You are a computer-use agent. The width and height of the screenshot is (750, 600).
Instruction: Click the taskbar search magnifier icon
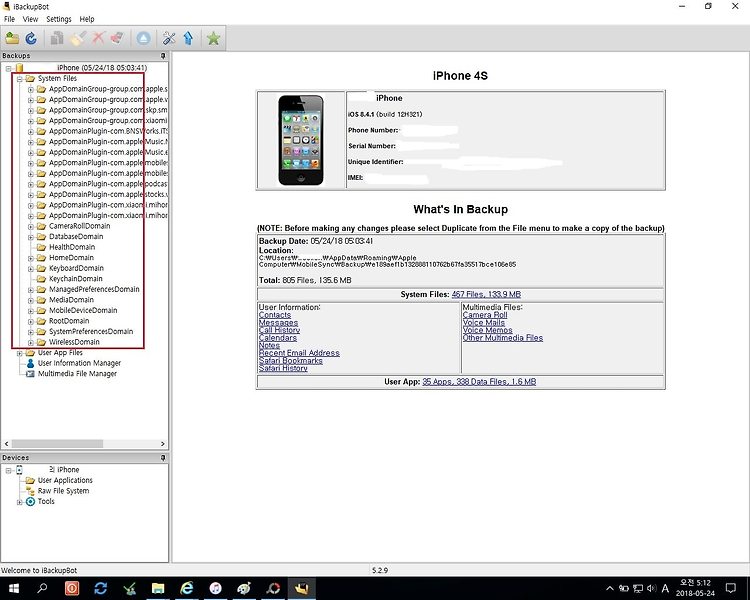pyautogui.click(x=42, y=588)
